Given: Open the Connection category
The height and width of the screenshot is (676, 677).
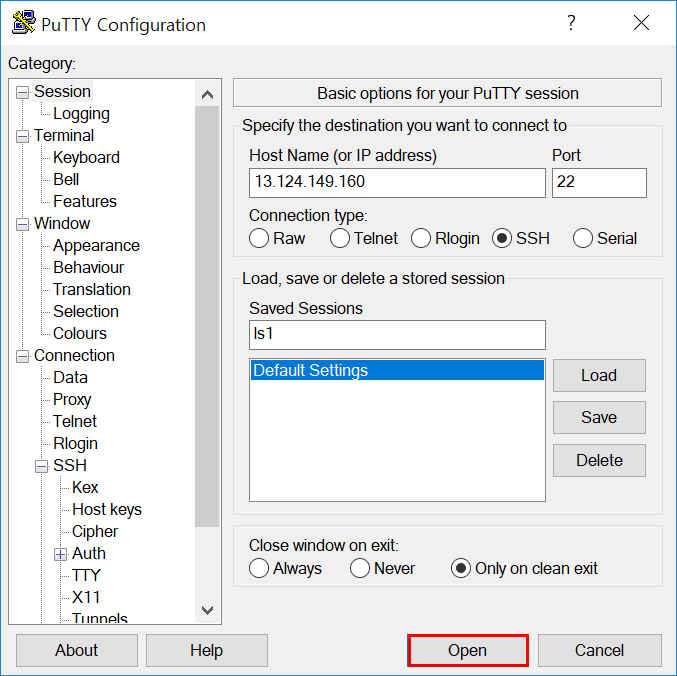Looking at the screenshot, I should pos(74,356).
